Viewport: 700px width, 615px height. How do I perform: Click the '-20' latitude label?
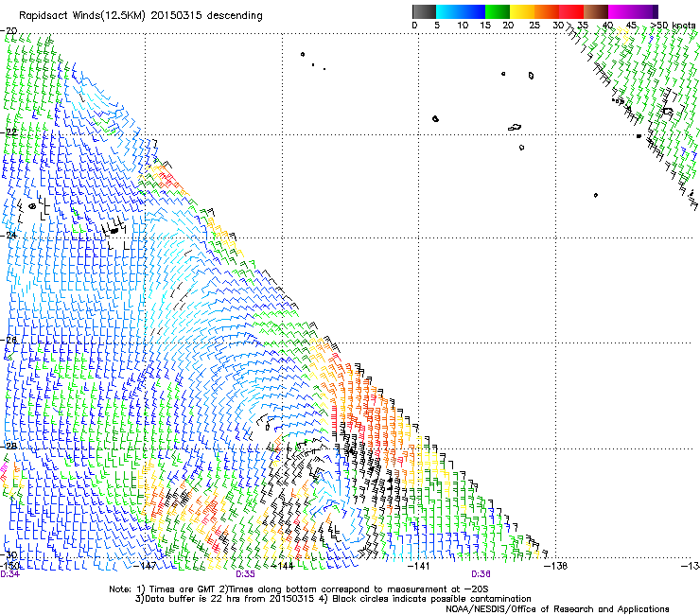pyautogui.click(x=9, y=30)
